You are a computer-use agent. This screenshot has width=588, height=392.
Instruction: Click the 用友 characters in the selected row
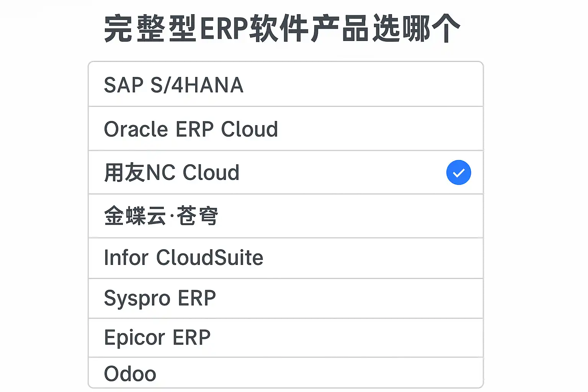point(124,173)
